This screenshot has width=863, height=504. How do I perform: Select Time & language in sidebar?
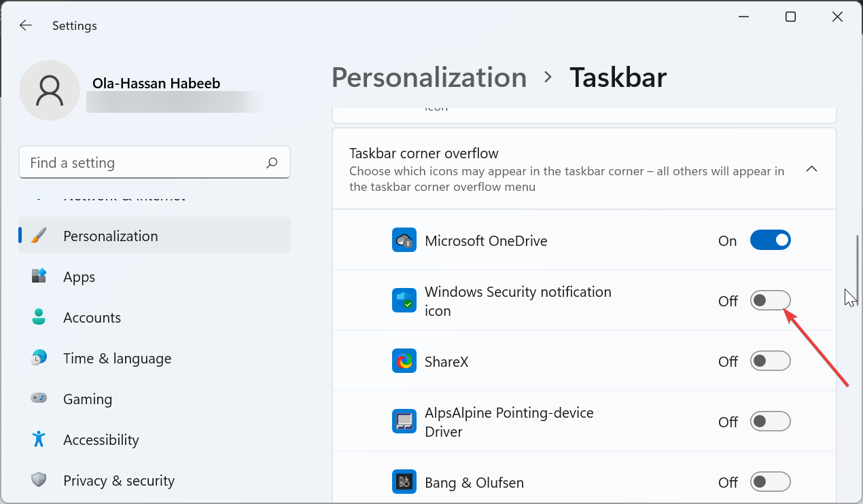pyautogui.click(x=117, y=359)
